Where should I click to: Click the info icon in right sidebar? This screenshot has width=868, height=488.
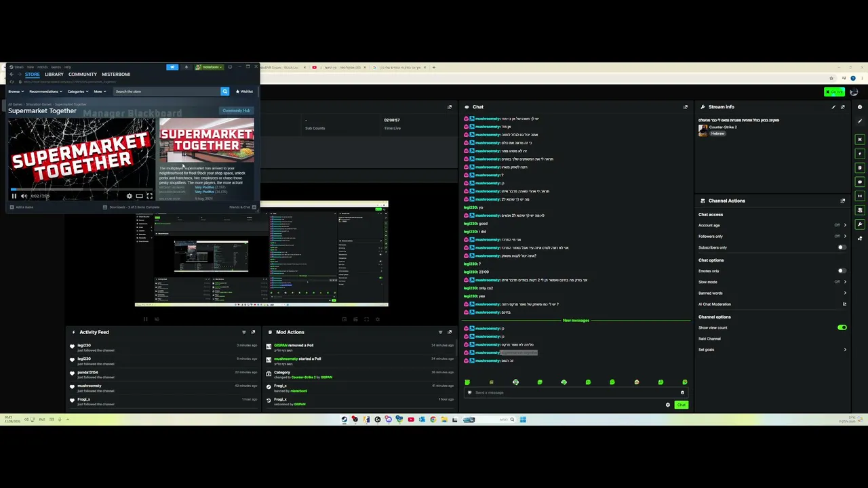click(x=860, y=107)
